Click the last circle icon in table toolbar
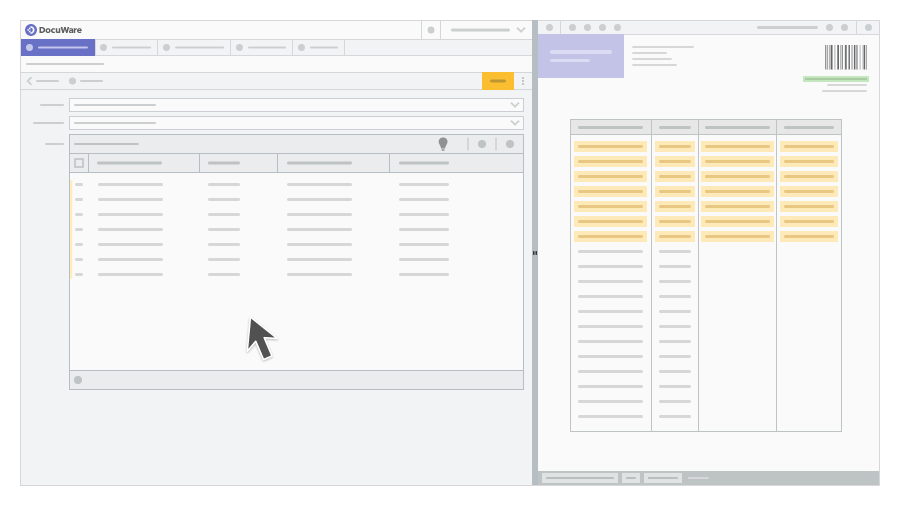900x506 pixels. [510, 144]
